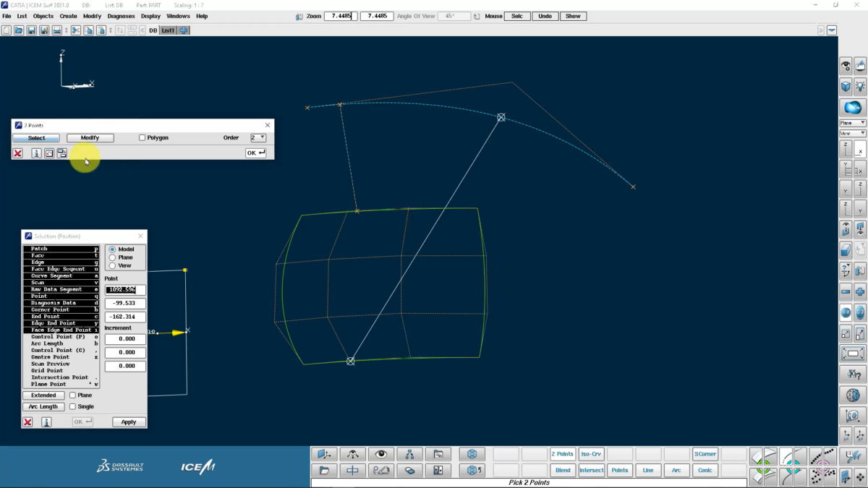The image size is (868, 488).
Task: Click the Intersect button
Action: [x=591, y=470]
